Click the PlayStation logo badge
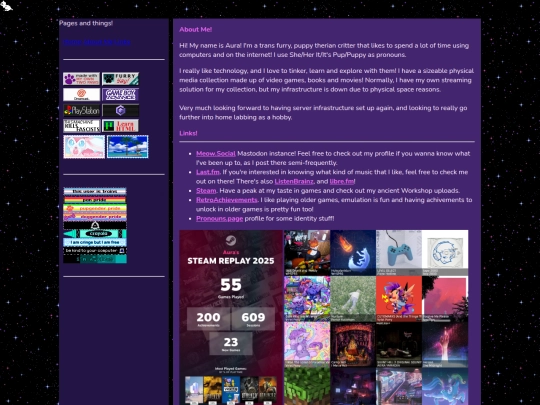The width and height of the screenshot is (540, 405). coord(82,111)
